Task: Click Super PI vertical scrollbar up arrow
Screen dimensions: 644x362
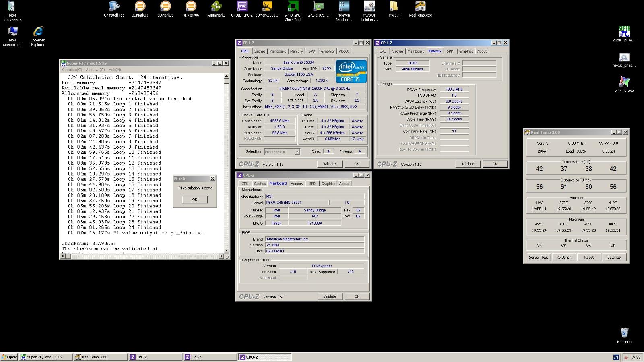Action: (x=226, y=76)
